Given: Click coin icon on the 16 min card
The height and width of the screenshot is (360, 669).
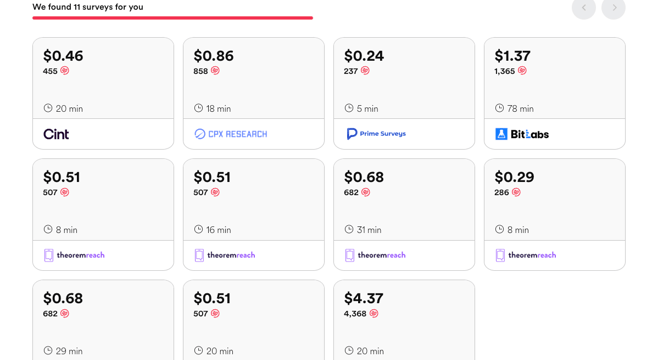Looking at the screenshot, I should pos(215,192).
